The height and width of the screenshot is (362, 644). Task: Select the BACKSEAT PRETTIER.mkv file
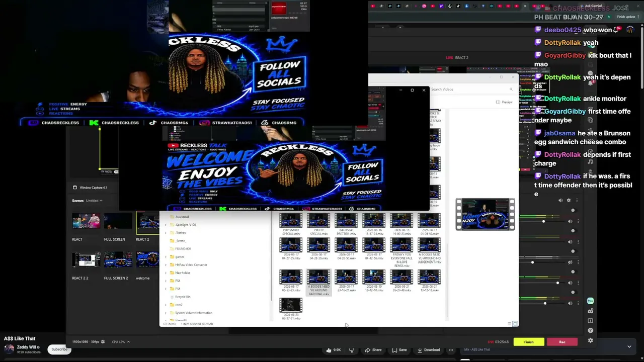click(x=346, y=224)
